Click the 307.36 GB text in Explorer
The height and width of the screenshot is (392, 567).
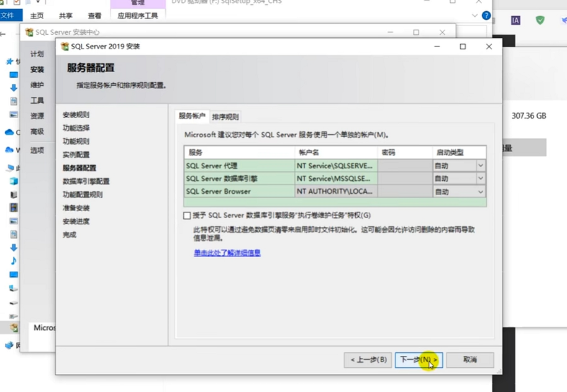tap(528, 116)
